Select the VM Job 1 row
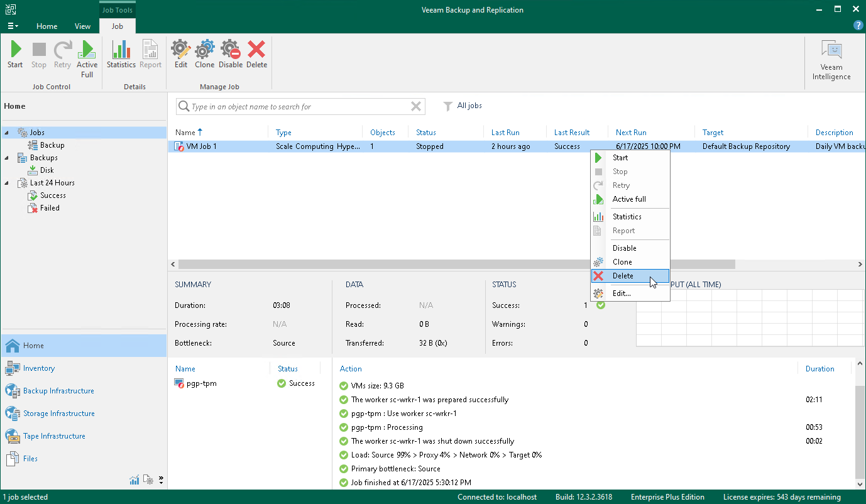The width and height of the screenshot is (866, 504). click(517, 146)
